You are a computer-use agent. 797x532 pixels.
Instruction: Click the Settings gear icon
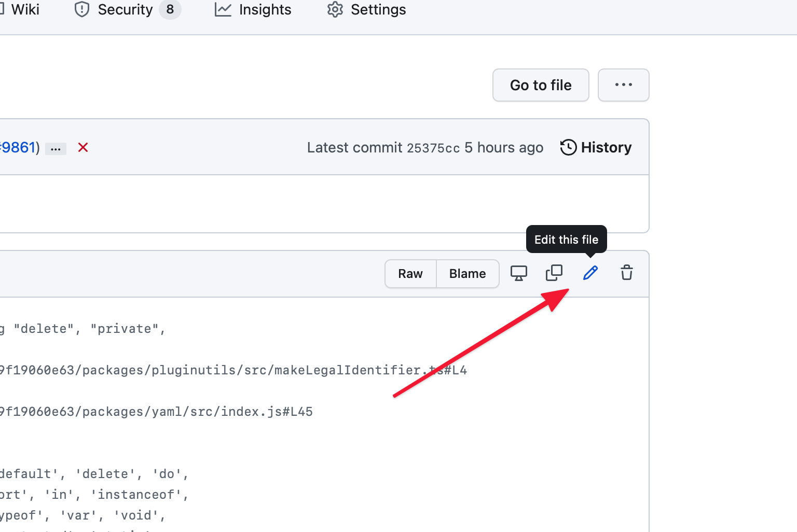335,9
